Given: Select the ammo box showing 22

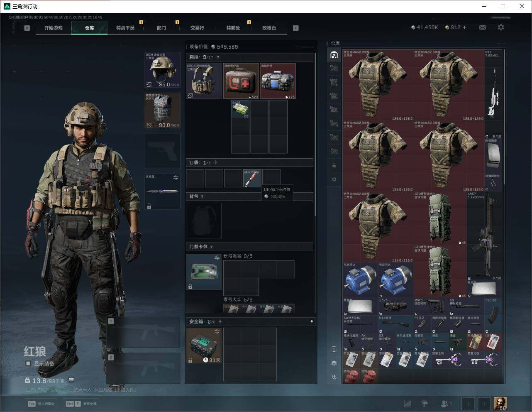Looking at the screenshot, I should [x=240, y=109].
